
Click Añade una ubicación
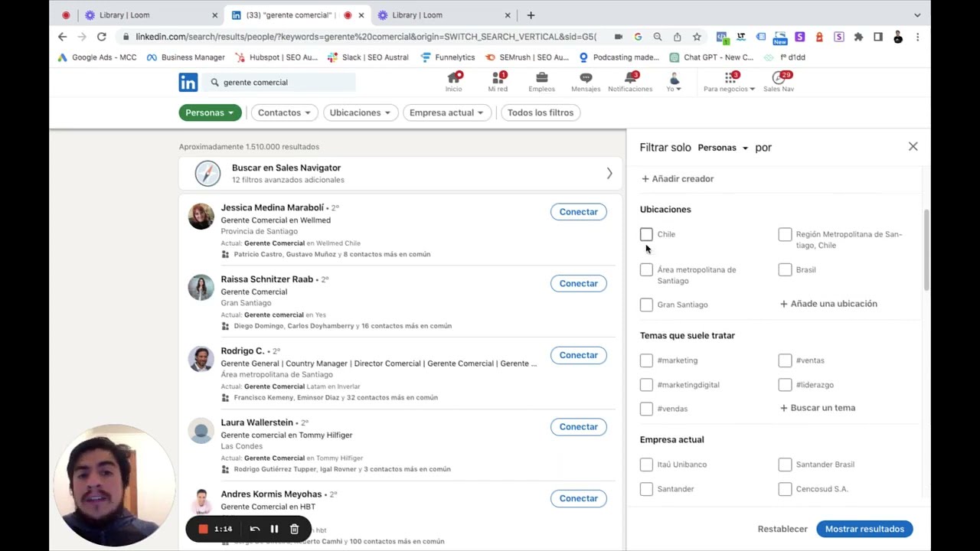coord(828,304)
